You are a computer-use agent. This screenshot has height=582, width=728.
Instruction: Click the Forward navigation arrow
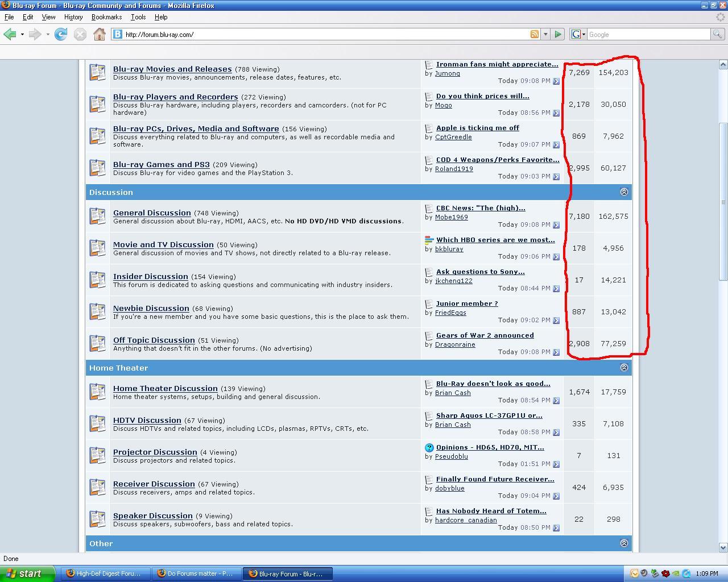35,34
